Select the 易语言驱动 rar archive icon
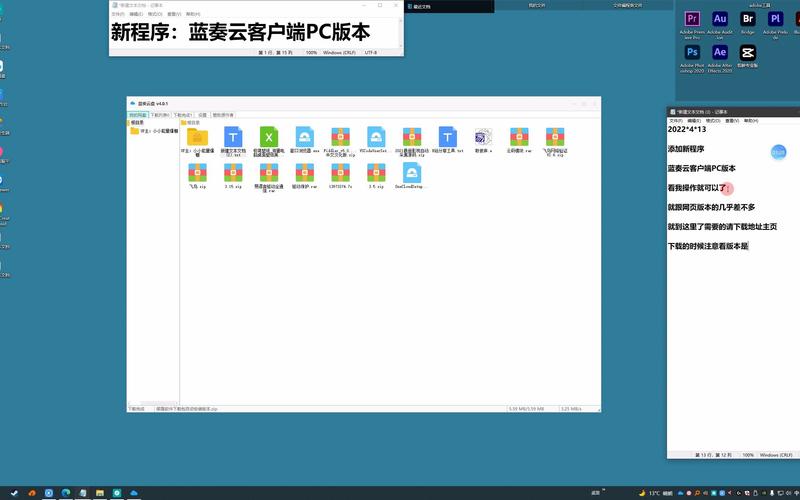 click(269, 172)
